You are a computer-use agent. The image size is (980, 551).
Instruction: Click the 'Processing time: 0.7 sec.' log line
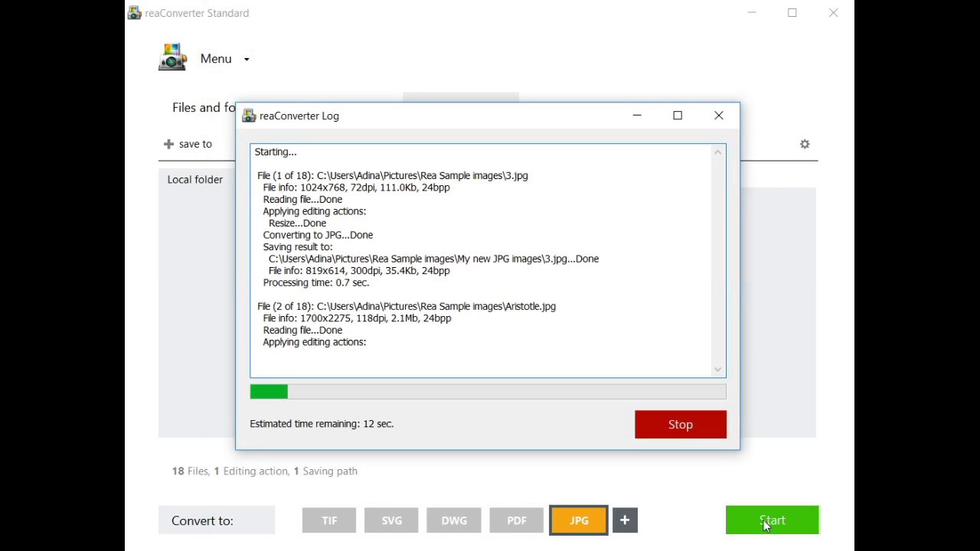pyautogui.click(x=316, y=282)
